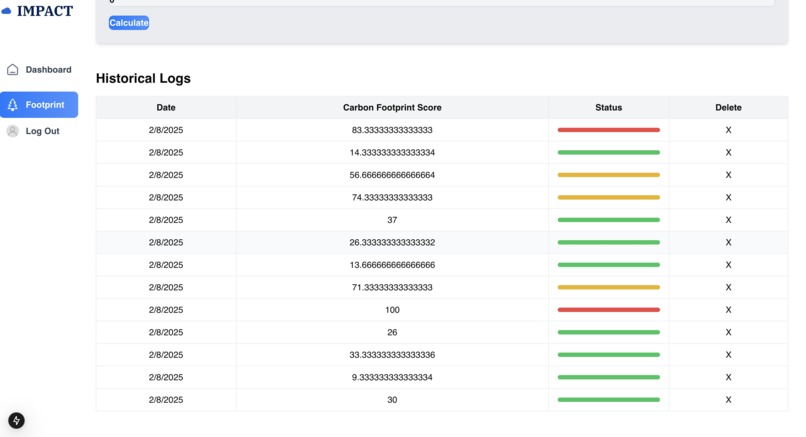Click the yellow status bar for score 56.67
The image size is (806, 437).
pyautogui.click(x=608, y=175)
